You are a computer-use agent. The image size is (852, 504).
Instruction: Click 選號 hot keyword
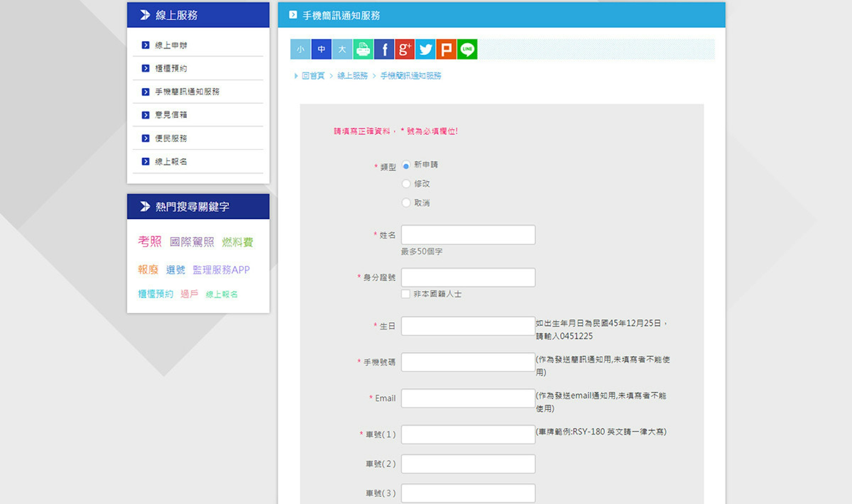click(x=176, y=270)
